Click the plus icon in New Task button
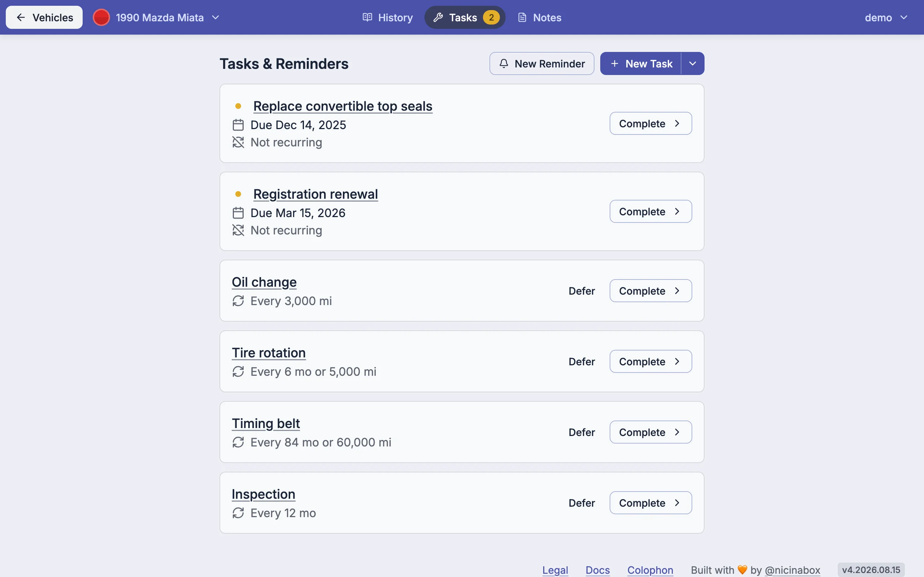The height and width of the screenshot is (577, 924). [614, 63]
